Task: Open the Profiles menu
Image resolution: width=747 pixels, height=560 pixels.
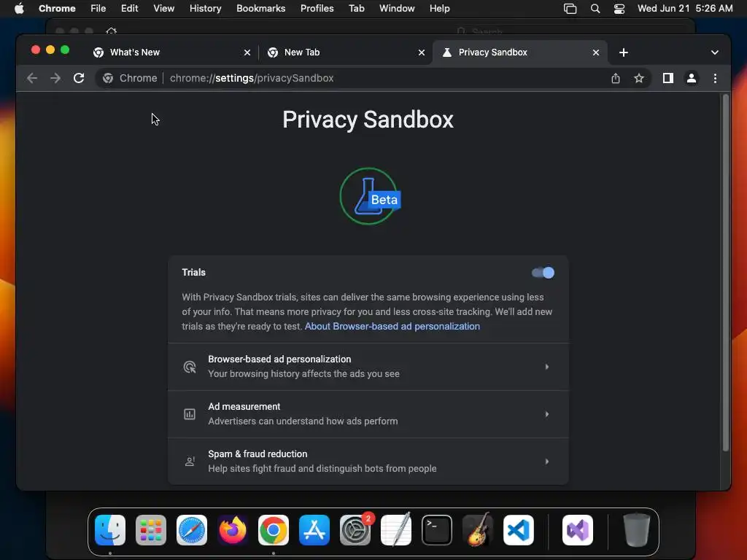Action: [317, 8]
